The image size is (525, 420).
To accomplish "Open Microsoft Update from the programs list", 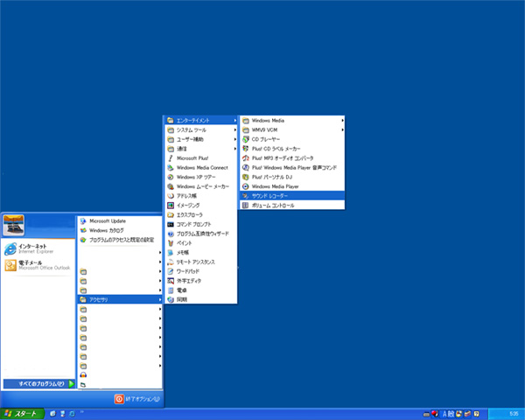I will [120, 221].
